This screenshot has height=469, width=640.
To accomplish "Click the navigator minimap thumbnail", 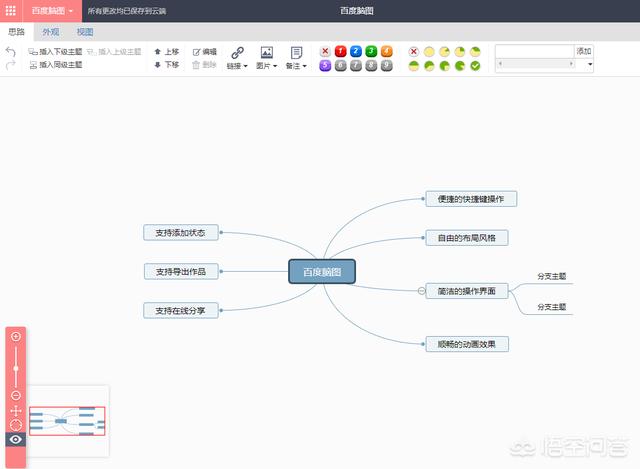I will tap(67, 421).
